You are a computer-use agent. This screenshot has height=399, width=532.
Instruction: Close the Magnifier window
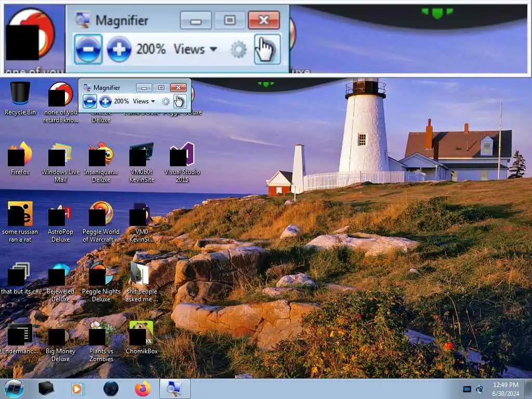(x=178, y=87)
